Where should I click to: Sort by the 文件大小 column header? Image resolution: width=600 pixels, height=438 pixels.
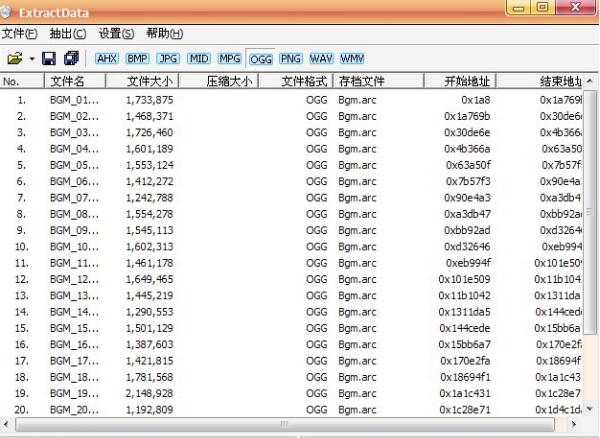tap(142, 81)
